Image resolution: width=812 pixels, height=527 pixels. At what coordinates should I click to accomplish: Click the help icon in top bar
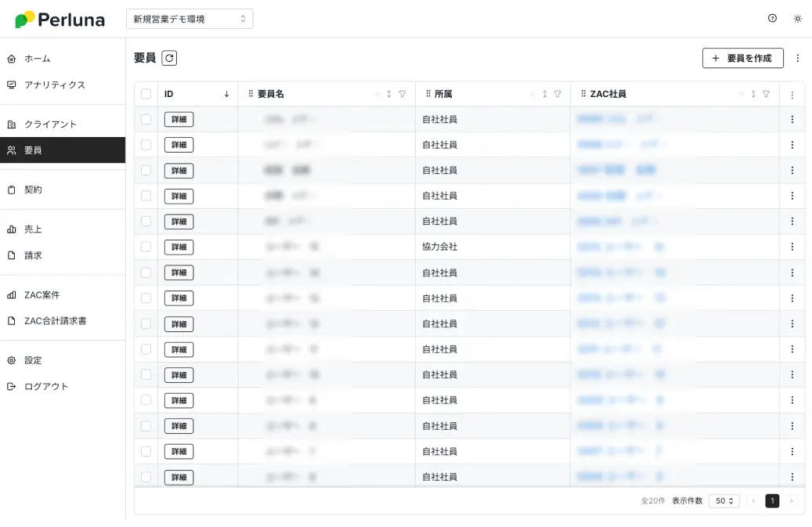click(772, 19)
